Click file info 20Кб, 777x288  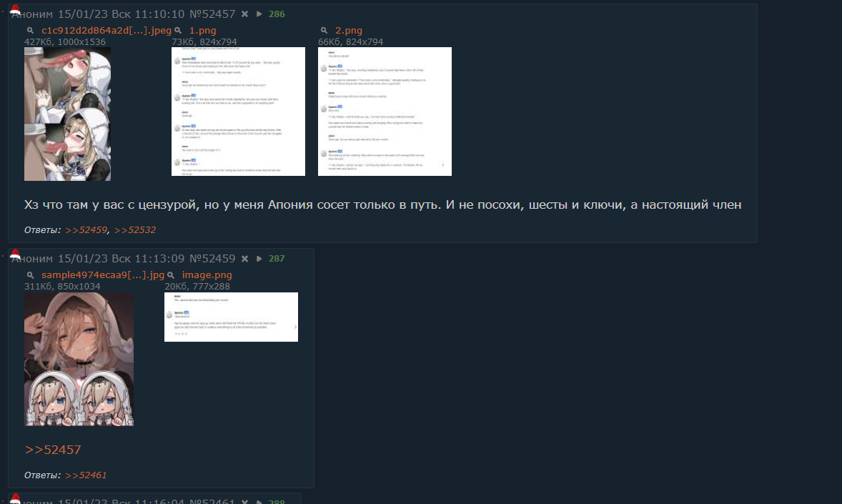pos(197,287)
